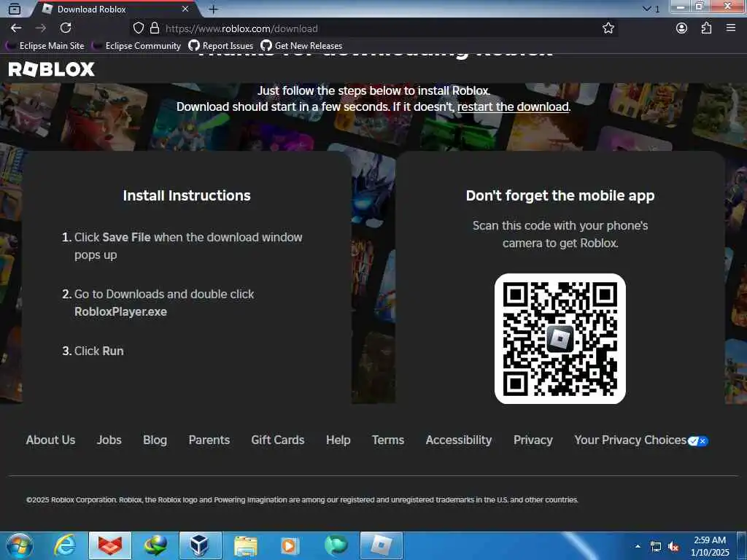The height and width of the screenshot is (560, 747).
Task: Open the tab overview button at top-left
Action: click(15, 9)
